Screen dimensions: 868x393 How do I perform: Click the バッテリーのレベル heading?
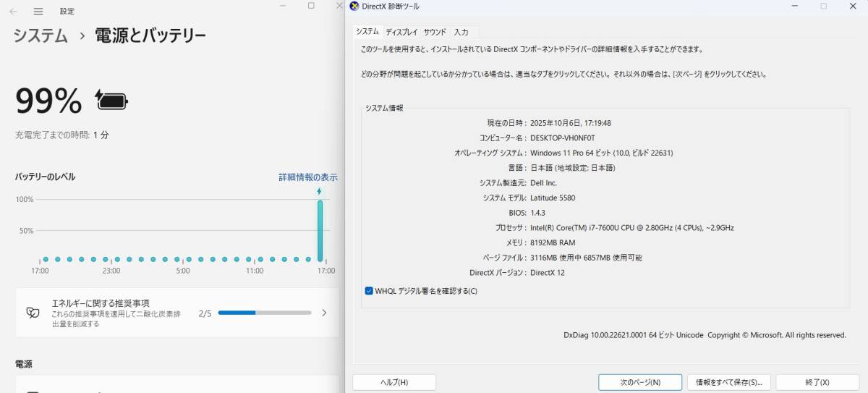click(x=45, y=177)
